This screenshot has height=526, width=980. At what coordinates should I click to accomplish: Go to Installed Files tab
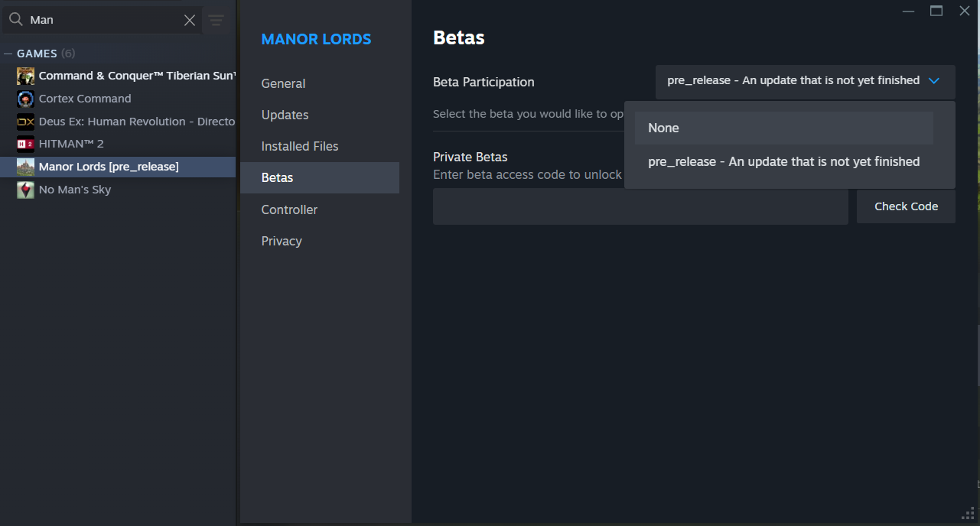tap(299, 146)
